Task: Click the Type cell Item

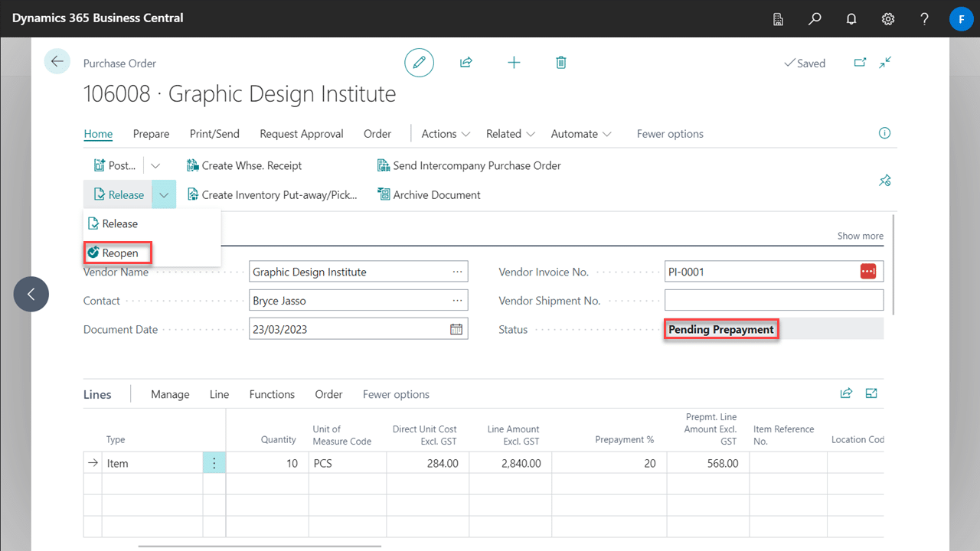Action: point(152,463)
